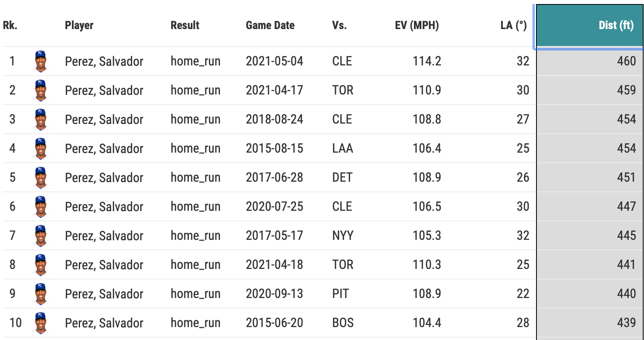Click player headshot in rank 4 row
644x340 pixels.
pos(40,149)
